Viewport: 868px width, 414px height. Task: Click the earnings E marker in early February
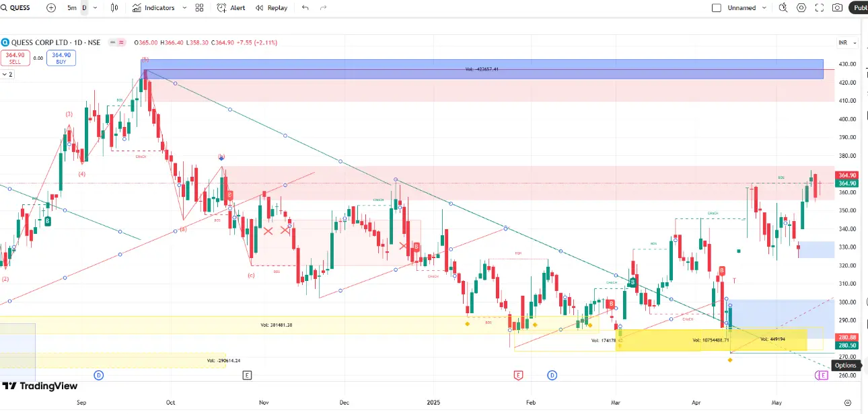[518, 375]
